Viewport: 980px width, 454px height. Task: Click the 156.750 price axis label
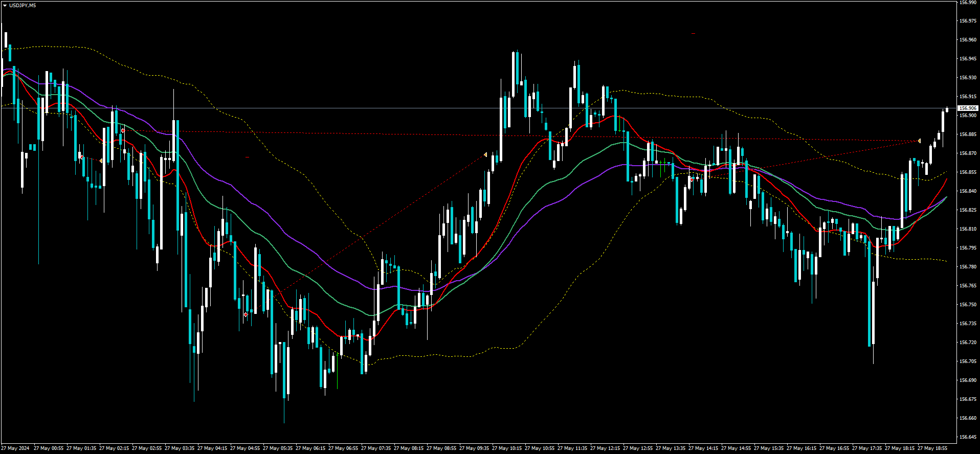point(968,305)
